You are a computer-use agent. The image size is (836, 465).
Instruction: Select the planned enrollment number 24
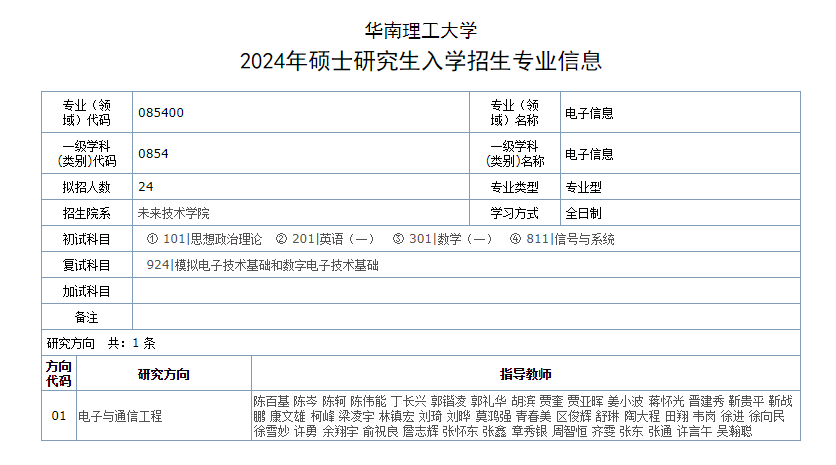146,187
